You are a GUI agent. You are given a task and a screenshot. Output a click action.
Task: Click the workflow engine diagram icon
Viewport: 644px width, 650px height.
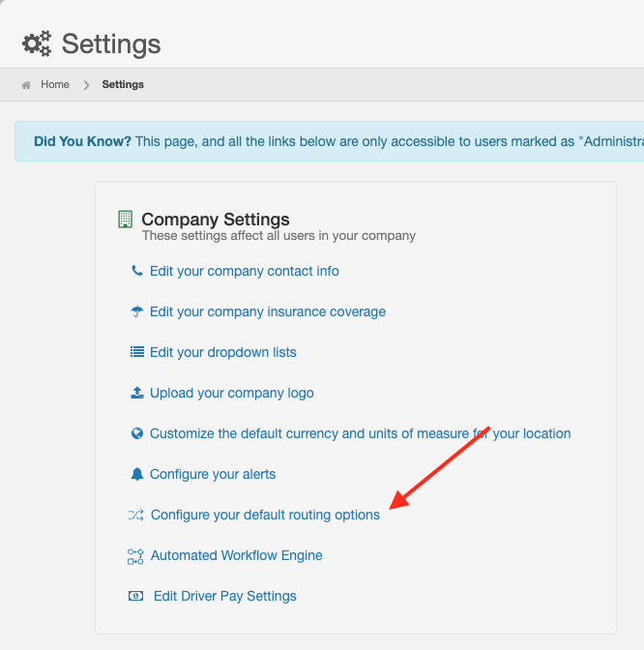tap(135, 556)
